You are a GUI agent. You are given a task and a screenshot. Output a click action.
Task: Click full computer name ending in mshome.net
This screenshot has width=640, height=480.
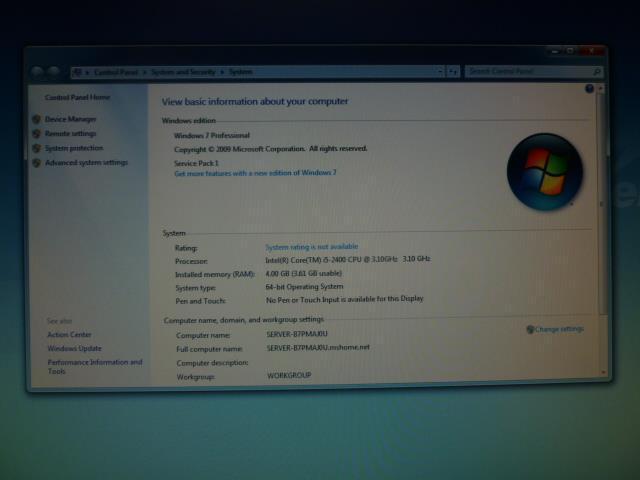[318, 347]
